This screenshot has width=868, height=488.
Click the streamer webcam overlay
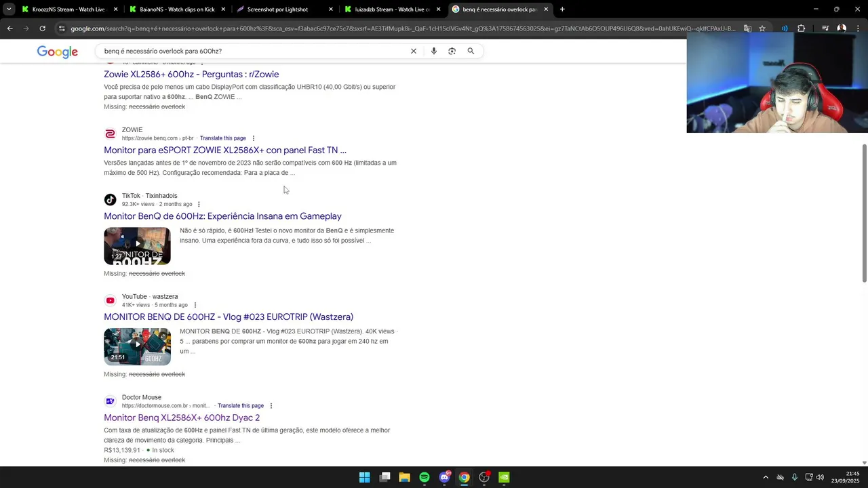777,81
